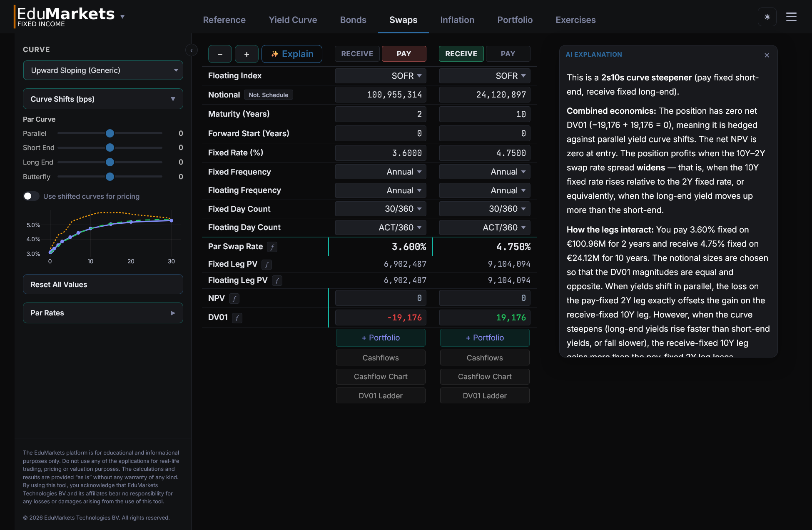Viewport: 812px width, 530px height.
Task: Open the Upward Sloping curve dropdown
Action: 103,70
